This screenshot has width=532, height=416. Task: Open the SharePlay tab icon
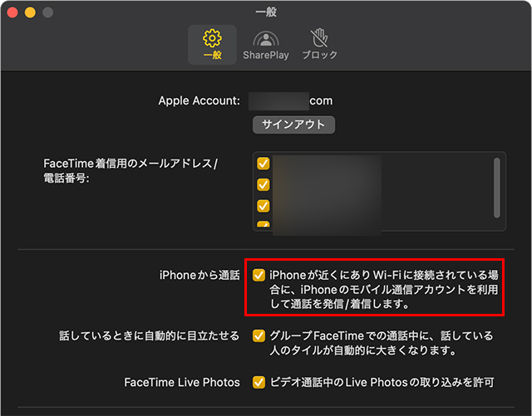pyautogui.click(x=266, y=45)
